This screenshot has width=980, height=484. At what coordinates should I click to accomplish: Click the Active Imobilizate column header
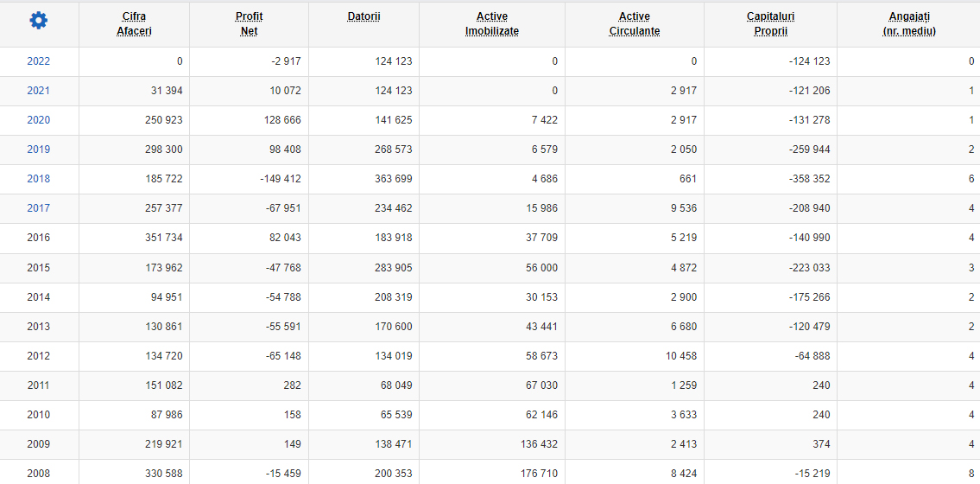tap(492, 23)
